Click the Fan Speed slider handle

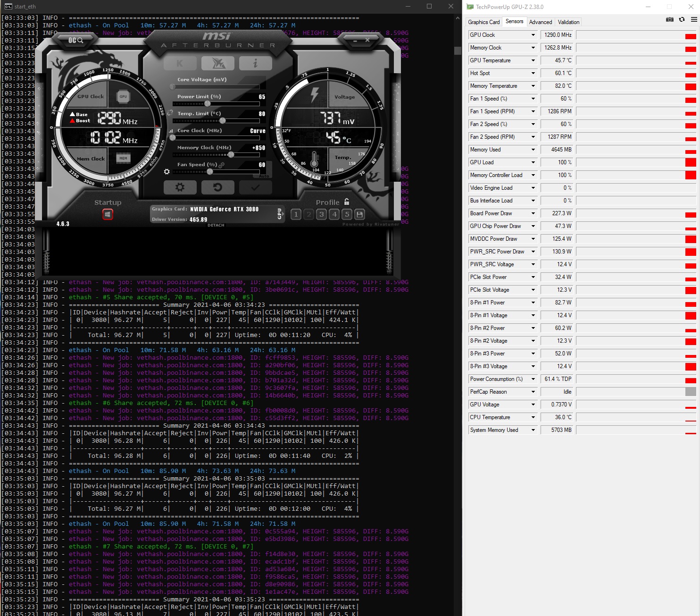pyautogui.click(x=210, y=171)
